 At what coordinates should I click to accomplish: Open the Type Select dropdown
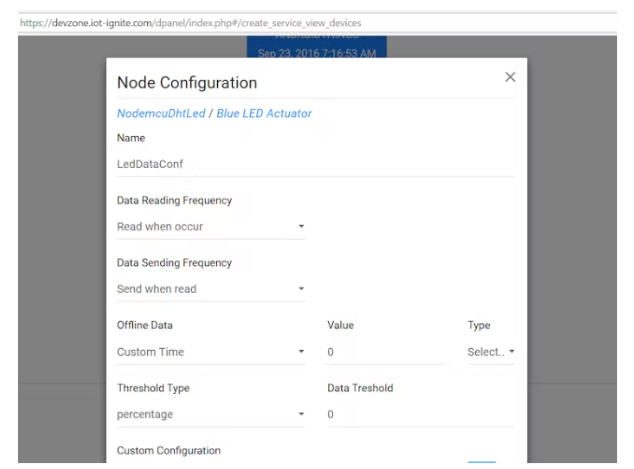tap(490, 353)
